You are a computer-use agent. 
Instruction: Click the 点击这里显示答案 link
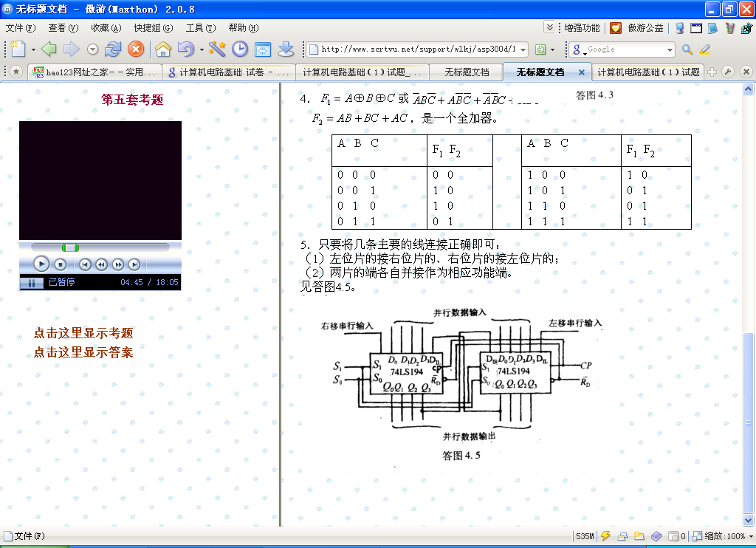point(83,352)
